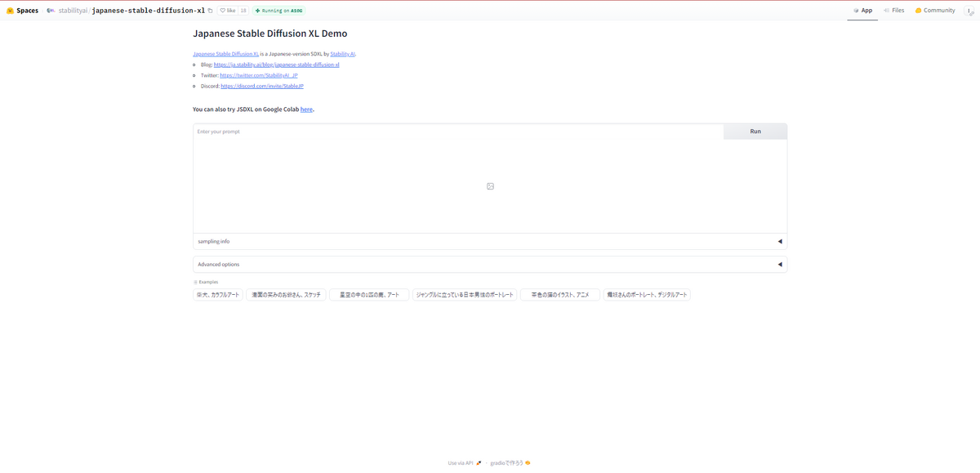Open the Stability AI link

[x=342, y=54]
